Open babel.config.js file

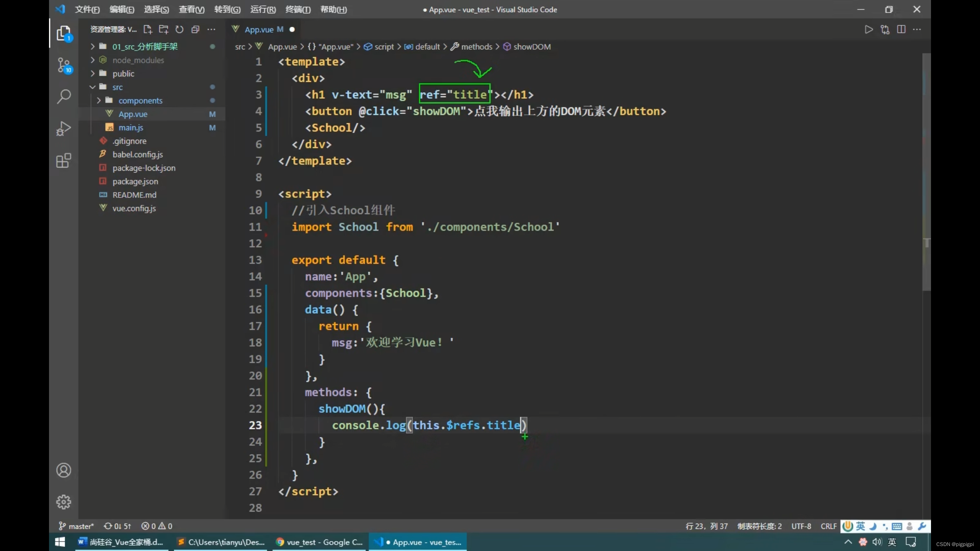[x=152, y=154]
